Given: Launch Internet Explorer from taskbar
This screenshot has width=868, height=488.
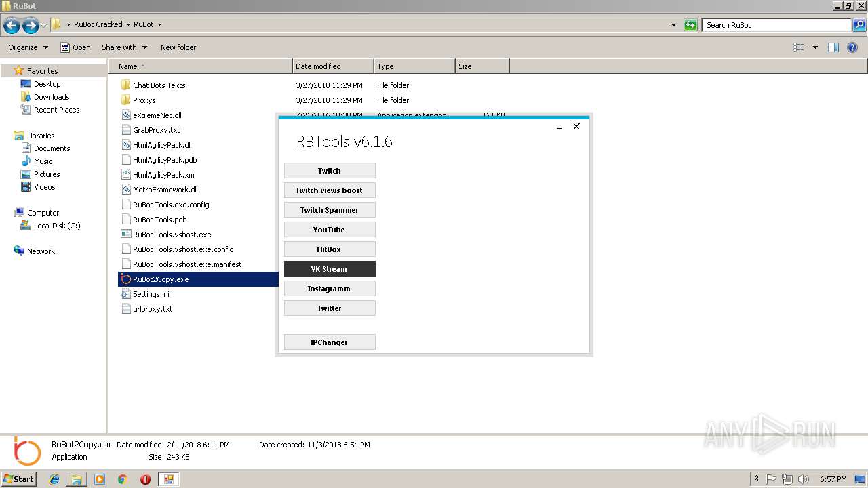Looking at the screenshot, I should [54, 479].
